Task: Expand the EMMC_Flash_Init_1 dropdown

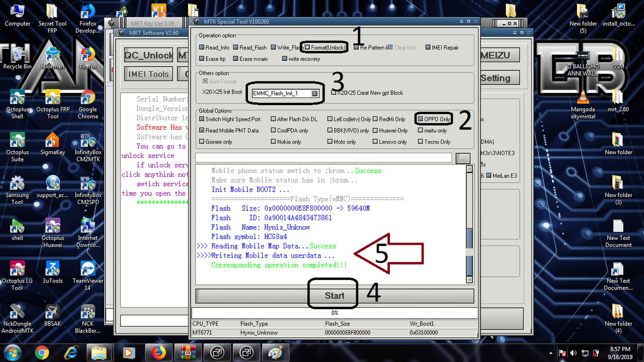Action: tap(315, 94)
